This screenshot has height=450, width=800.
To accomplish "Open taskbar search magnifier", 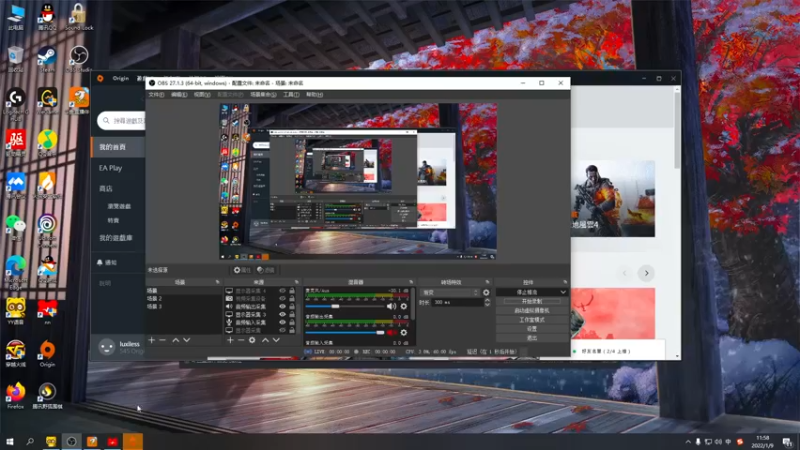I will [x=30, y=441].
